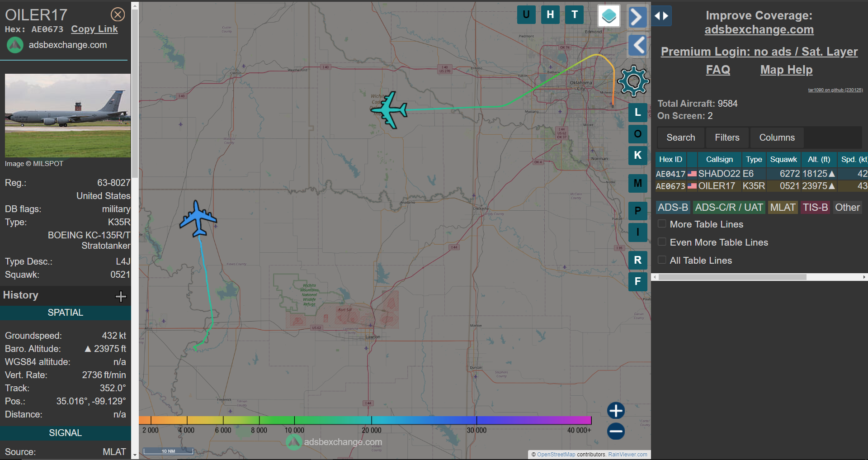The width and height of the screenshot is (868, 460).
Task: Click the registration 63-8027 value
Action: pyautogui.click(x=113, y=183)
